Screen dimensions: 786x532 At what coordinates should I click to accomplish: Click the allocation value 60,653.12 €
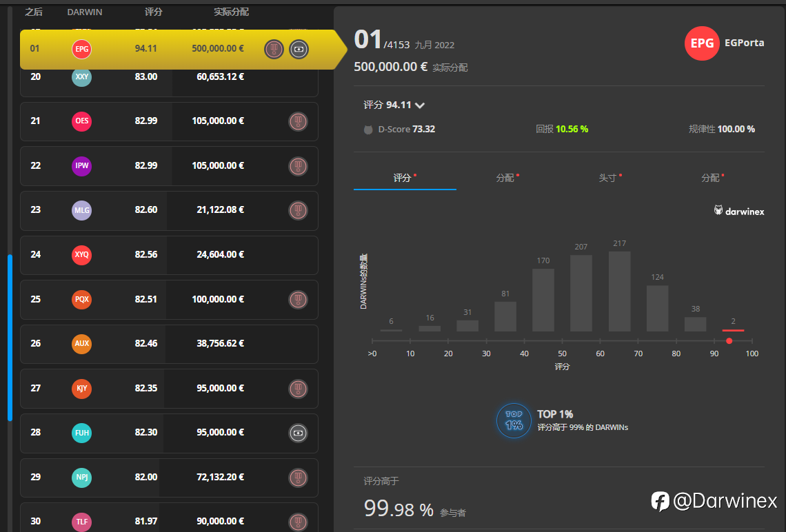coord(221,77)
